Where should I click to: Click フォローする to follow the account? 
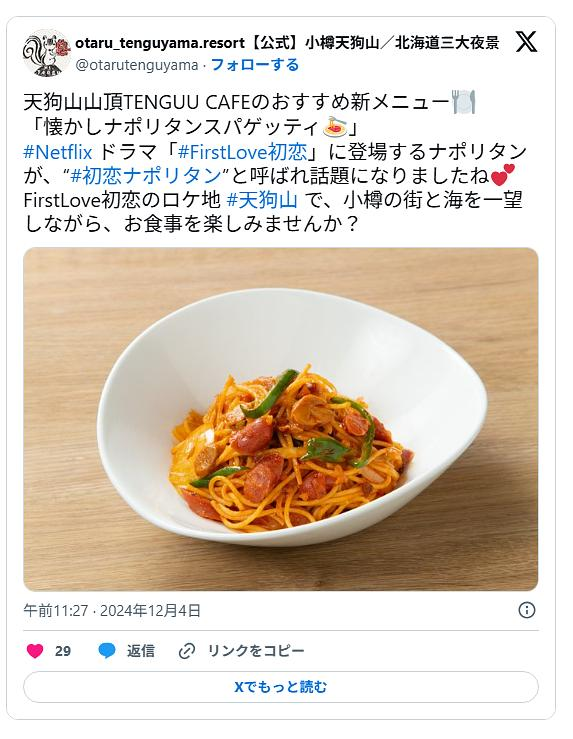click(x=255, y=65)
